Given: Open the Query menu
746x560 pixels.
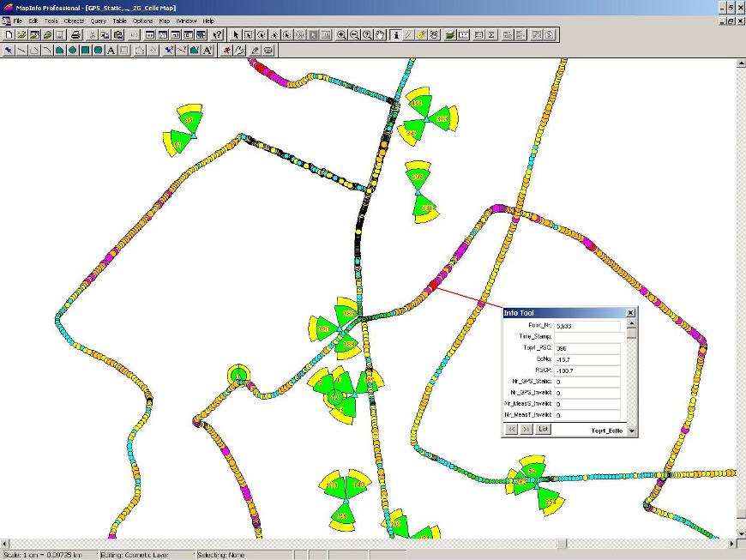Looking at the screenshot, I should pyautogui.click(x=99, y=21).
